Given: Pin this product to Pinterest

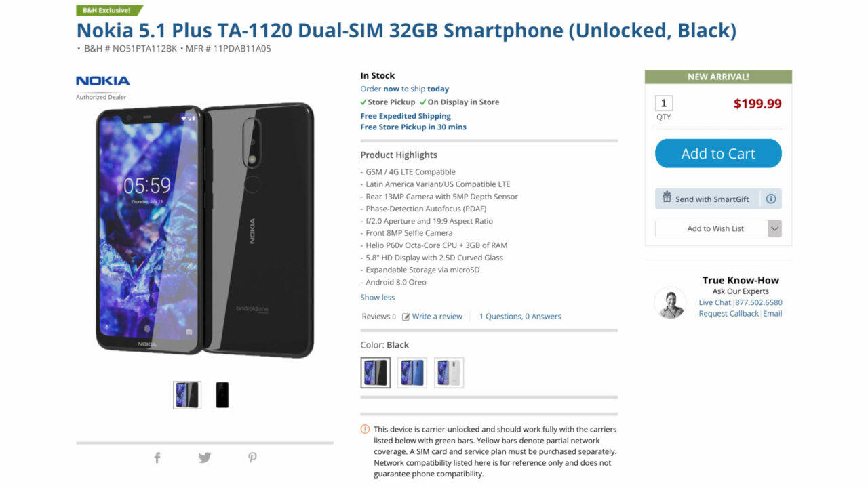Looking at the screenshot, I should (252, 457).
